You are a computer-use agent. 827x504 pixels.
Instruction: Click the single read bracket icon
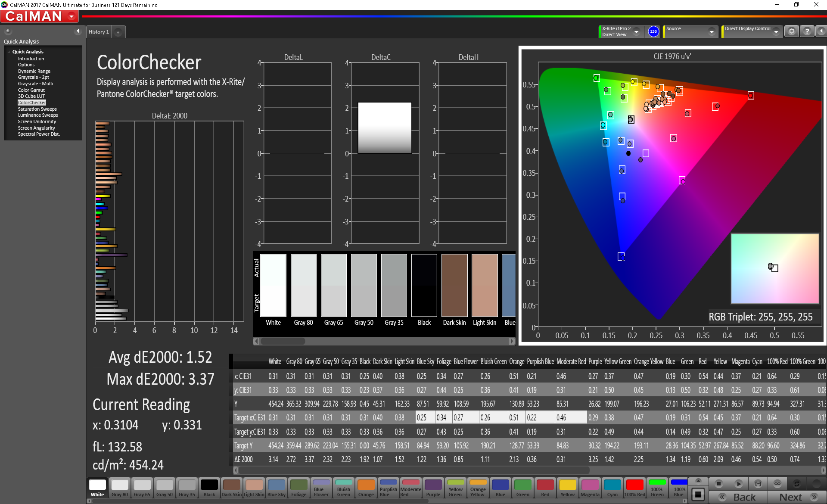[758, 483]
